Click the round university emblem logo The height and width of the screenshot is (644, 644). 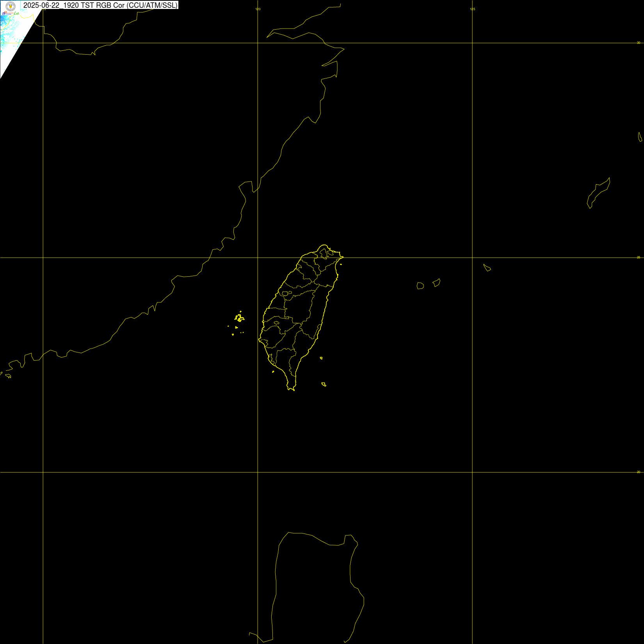pos(11,6)
